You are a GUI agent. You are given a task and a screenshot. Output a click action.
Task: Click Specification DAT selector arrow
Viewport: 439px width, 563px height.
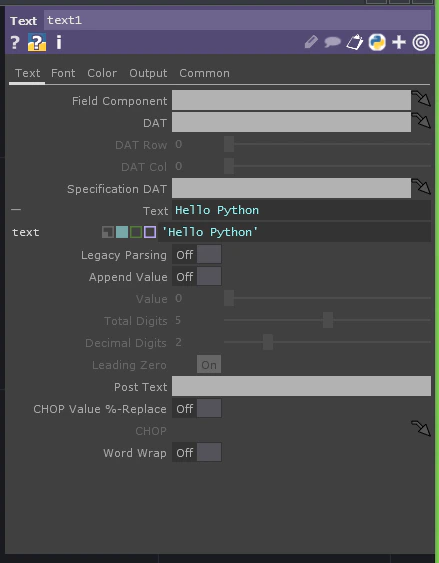(x=421, y=187)
